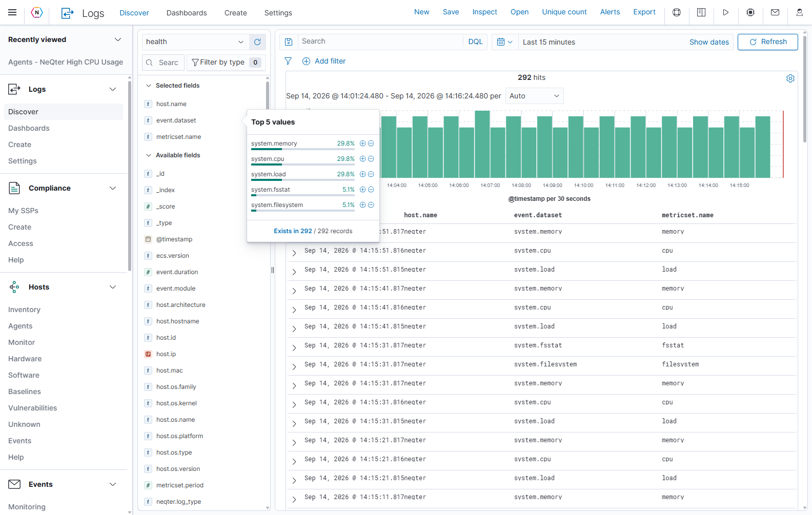The height and width of the screenshot is (515, 812).
Task: Collapse the Hosts sidebar section
Action: click(x=113, y=287)
